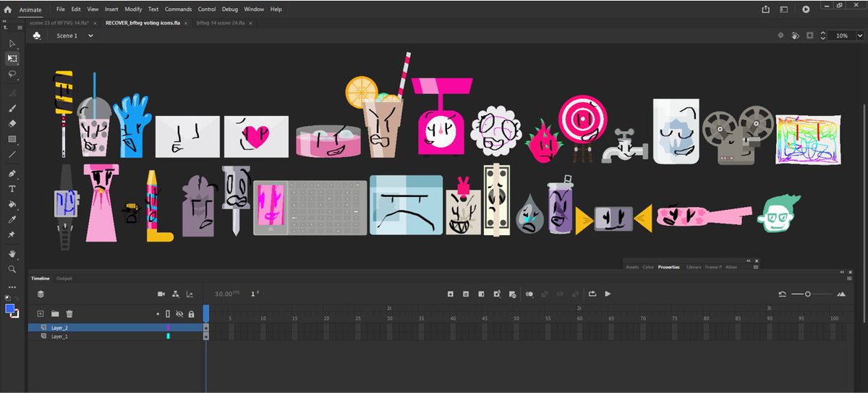Open the Properties panel options menu
Screen dimensions: 868x393
point(757,267)
